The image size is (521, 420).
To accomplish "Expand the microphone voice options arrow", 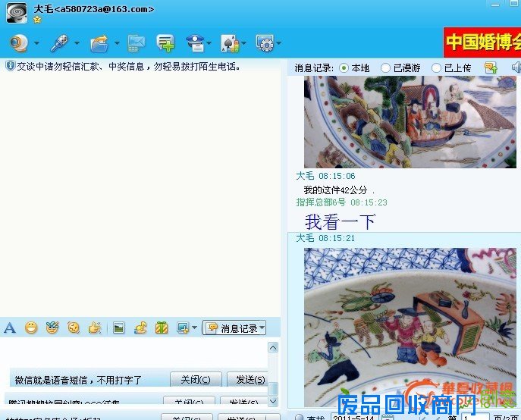I will pos(77,43).
